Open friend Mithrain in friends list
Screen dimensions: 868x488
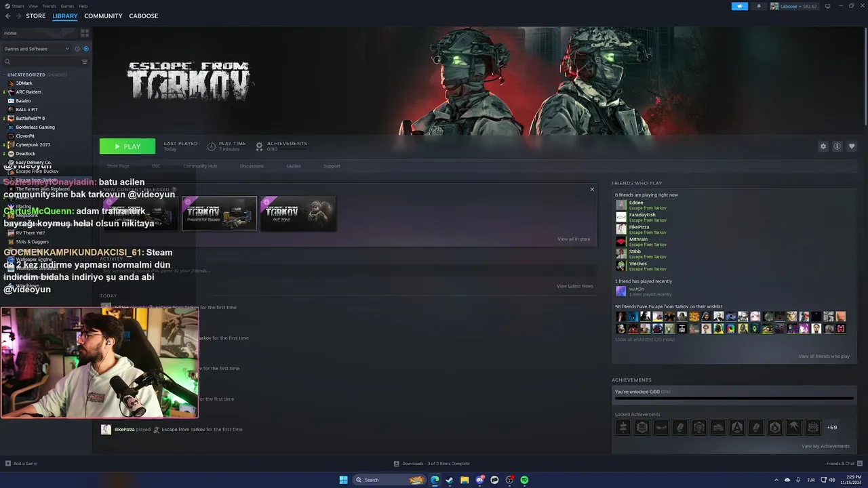click(x=641, y=241)
